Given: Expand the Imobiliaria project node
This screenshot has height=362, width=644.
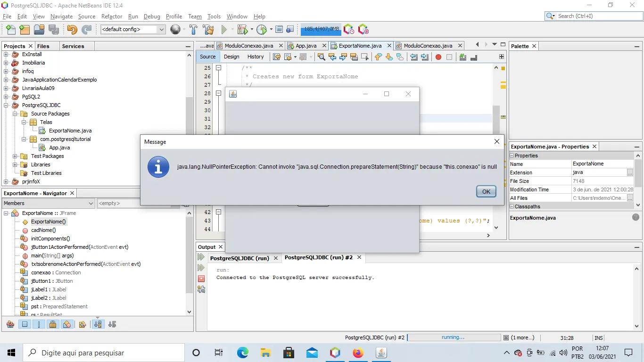Looking at the screenshot, I should pos(6,63).
